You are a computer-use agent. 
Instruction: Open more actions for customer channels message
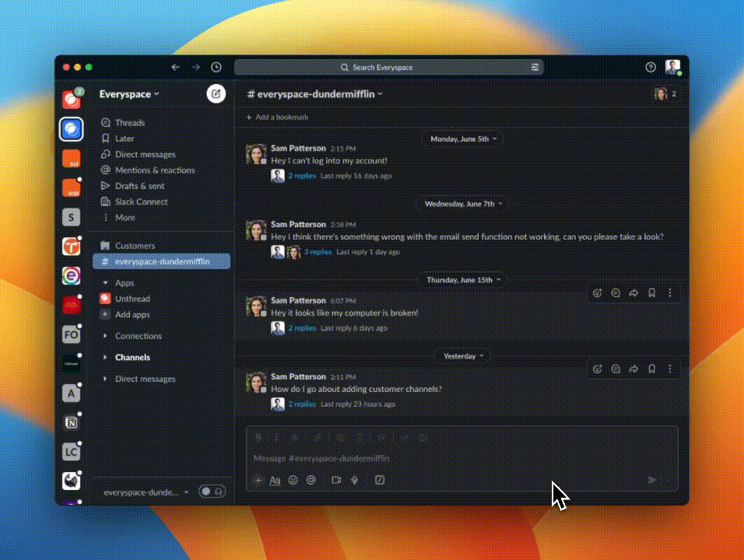(670, 369)
